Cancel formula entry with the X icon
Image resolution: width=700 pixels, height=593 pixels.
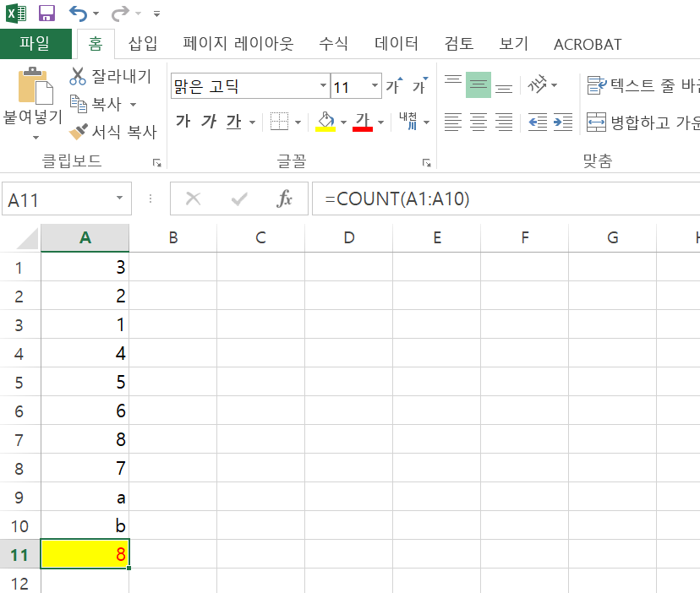(193, 199)
